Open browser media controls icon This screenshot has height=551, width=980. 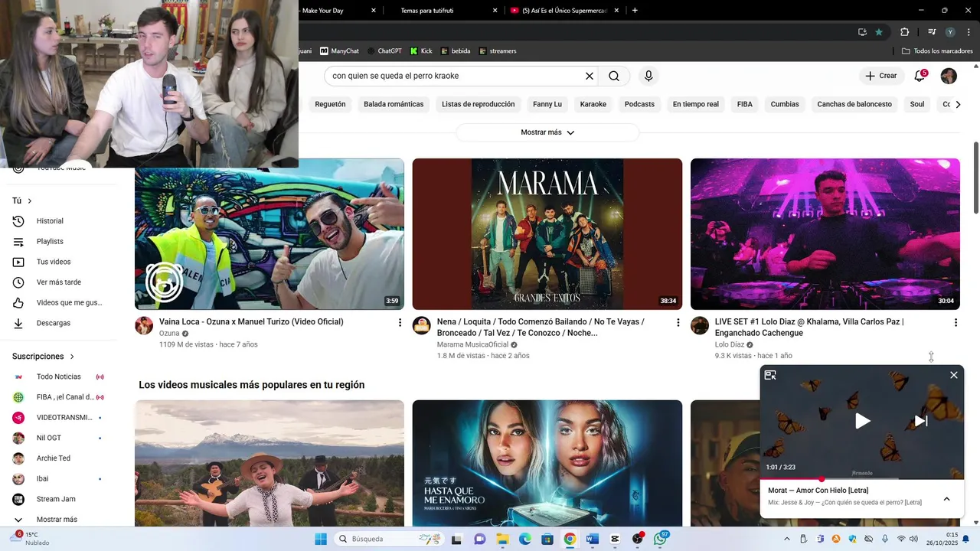pos(932,31)
